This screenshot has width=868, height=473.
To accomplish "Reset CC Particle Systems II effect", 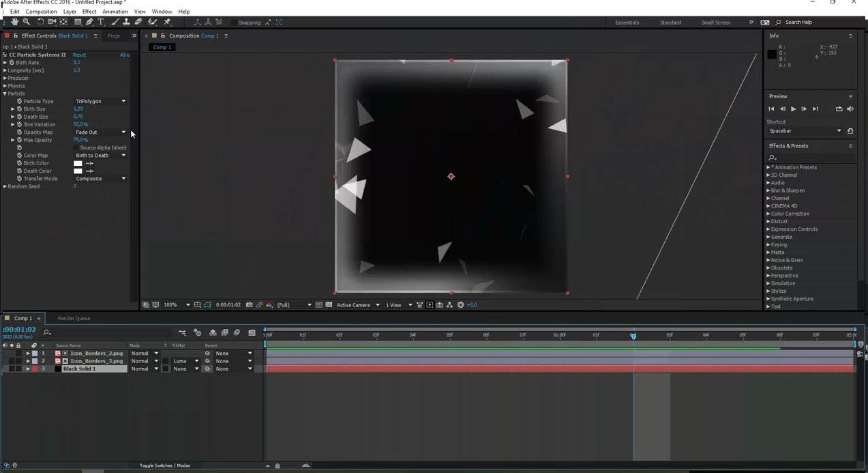I will pos(80,55).
